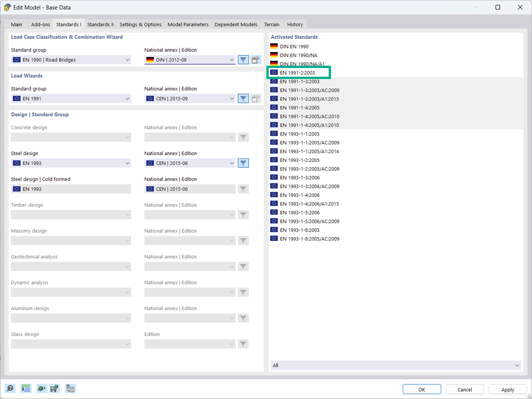The image size is (532, 399).
Task: Open Load Wizards EN 1991 standard group dropdown
Action: 71,98
